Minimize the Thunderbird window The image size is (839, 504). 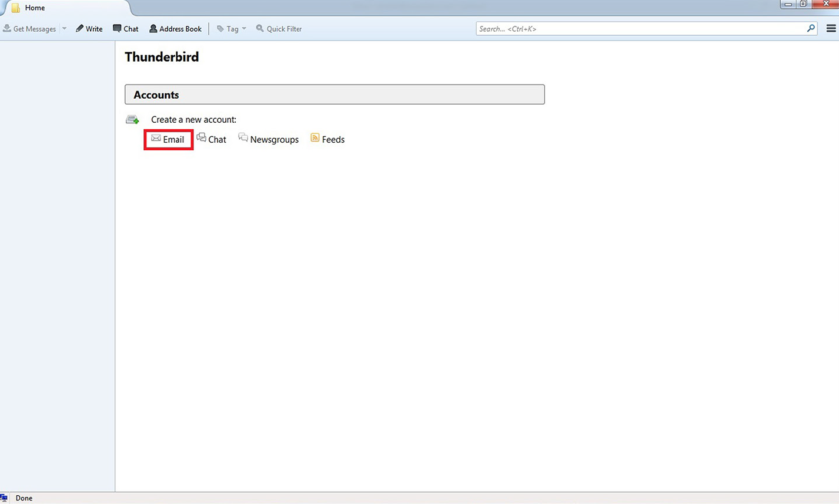(x=788, y=4)
